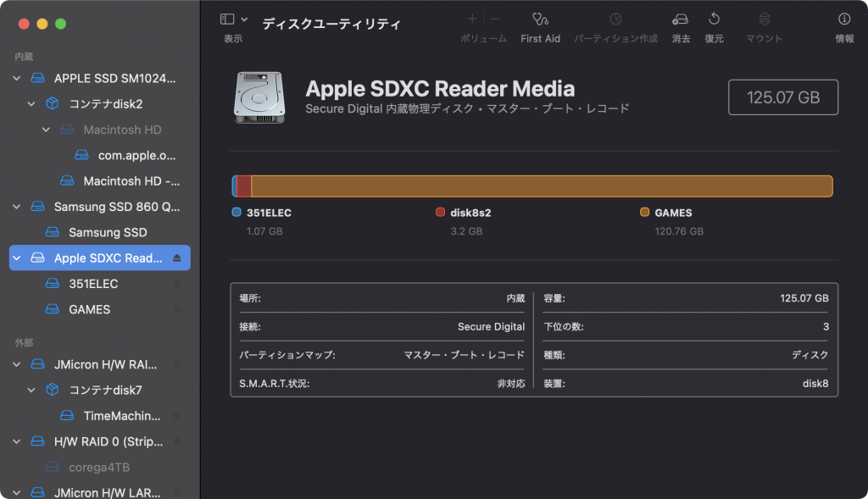Click the ディスク type value
The image size is (868, 499).
coord(810,355)
